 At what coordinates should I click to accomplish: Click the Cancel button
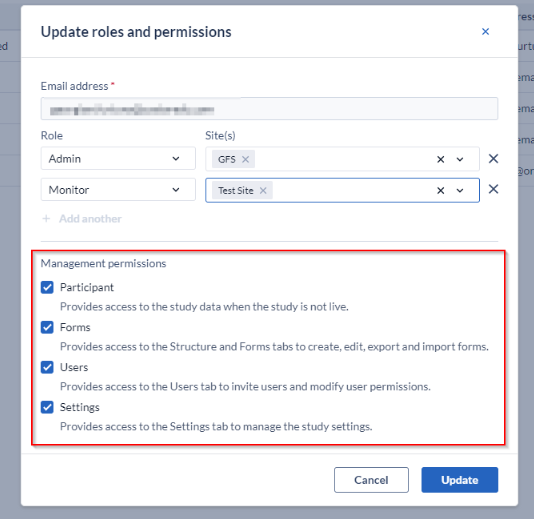pos(371,480)
